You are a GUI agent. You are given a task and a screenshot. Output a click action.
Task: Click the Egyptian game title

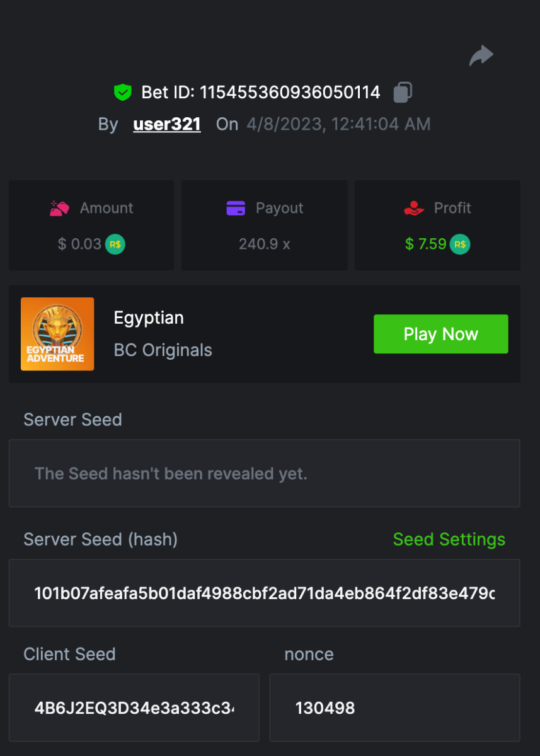click(x=149, y=318)
